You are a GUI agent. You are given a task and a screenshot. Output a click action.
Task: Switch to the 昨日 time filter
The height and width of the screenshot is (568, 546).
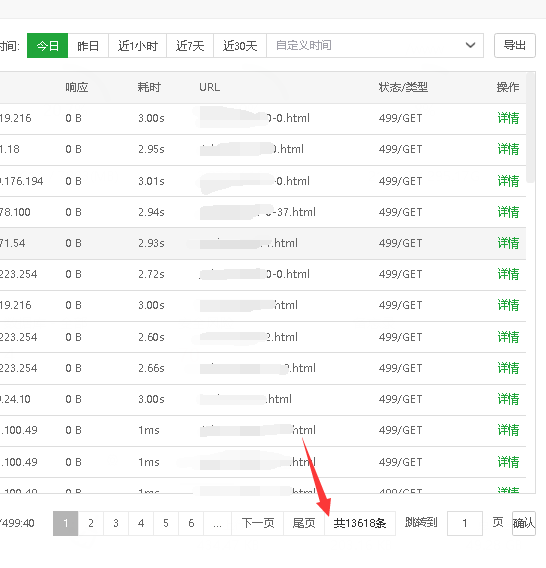pyautogui.click(x=88, y=46)
